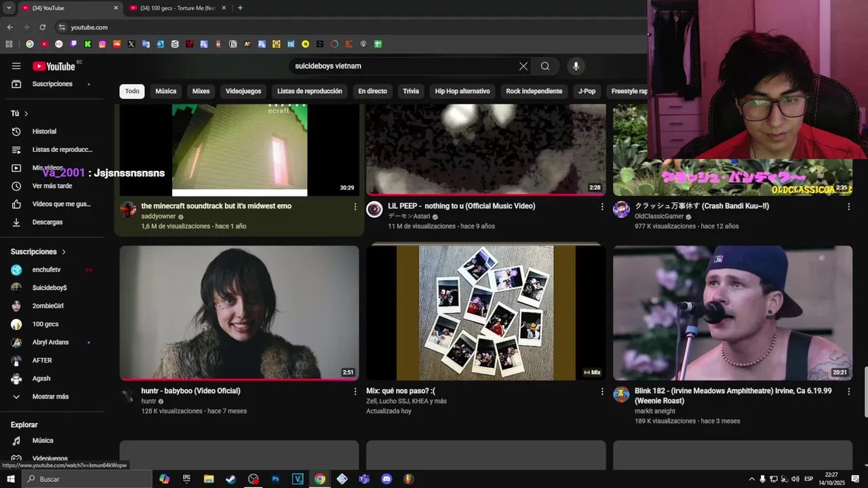This screenshot has width=868, height=488.
Task: Run the search with the magnifier button
Action: pos(545,66)
